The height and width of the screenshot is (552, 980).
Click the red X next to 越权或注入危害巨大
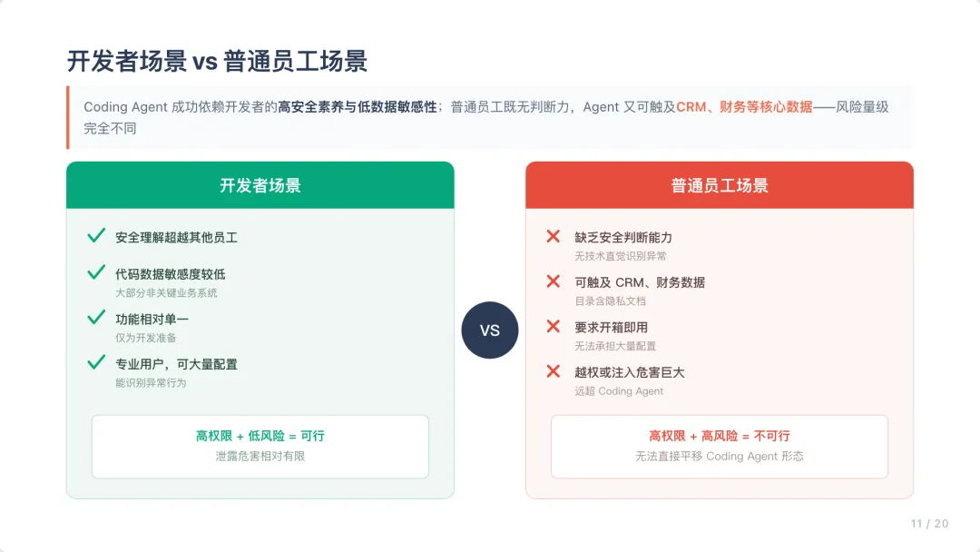pyautogui.click(x=554, y=371)
